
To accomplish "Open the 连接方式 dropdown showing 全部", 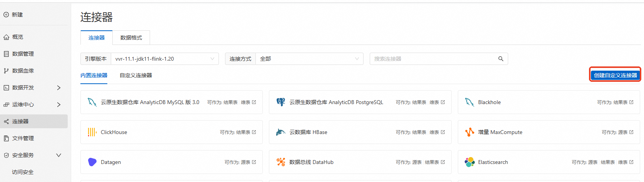I will [x=309, y=59].
